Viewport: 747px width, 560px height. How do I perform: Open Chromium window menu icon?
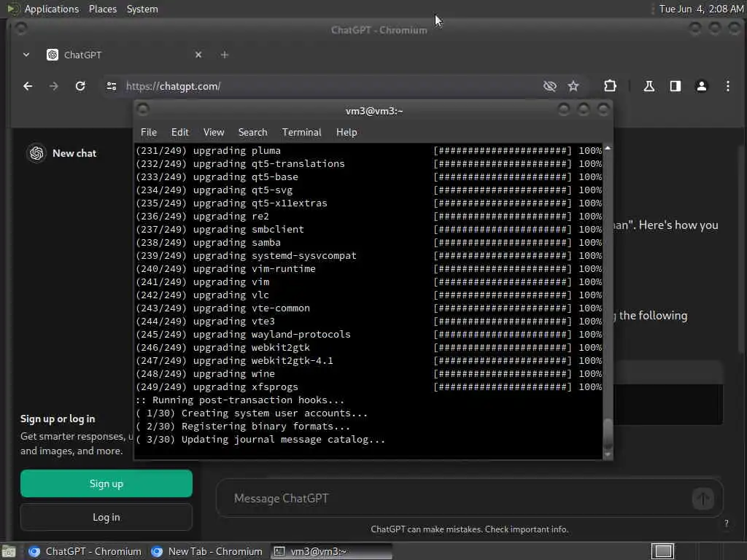coord(20,29)
